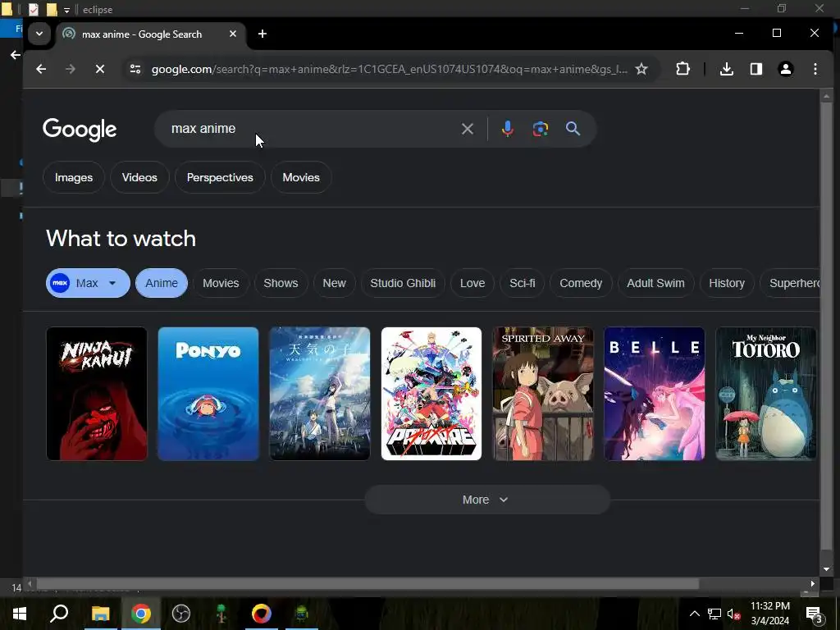The height and width of the screenshot is (630, 840).
Task: Open the Chrome three-dot menu
Action: point(815,69)
